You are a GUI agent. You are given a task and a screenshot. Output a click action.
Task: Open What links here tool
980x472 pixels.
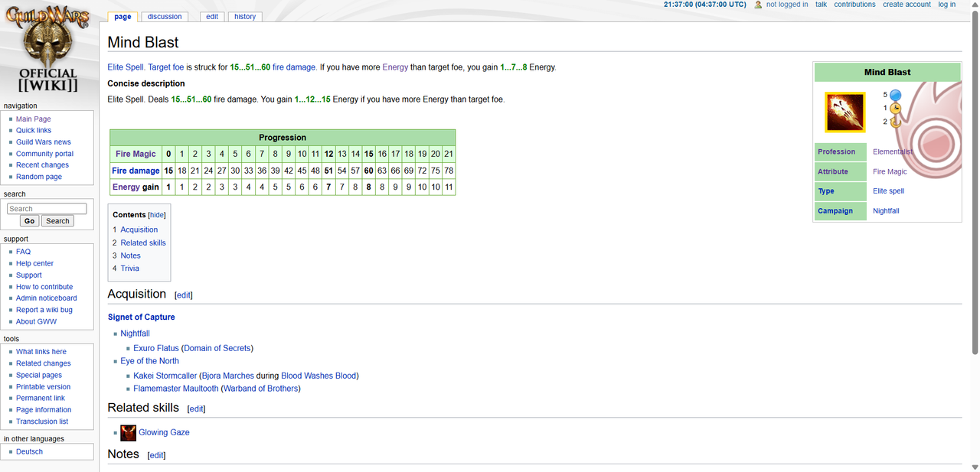click(41, 352)
